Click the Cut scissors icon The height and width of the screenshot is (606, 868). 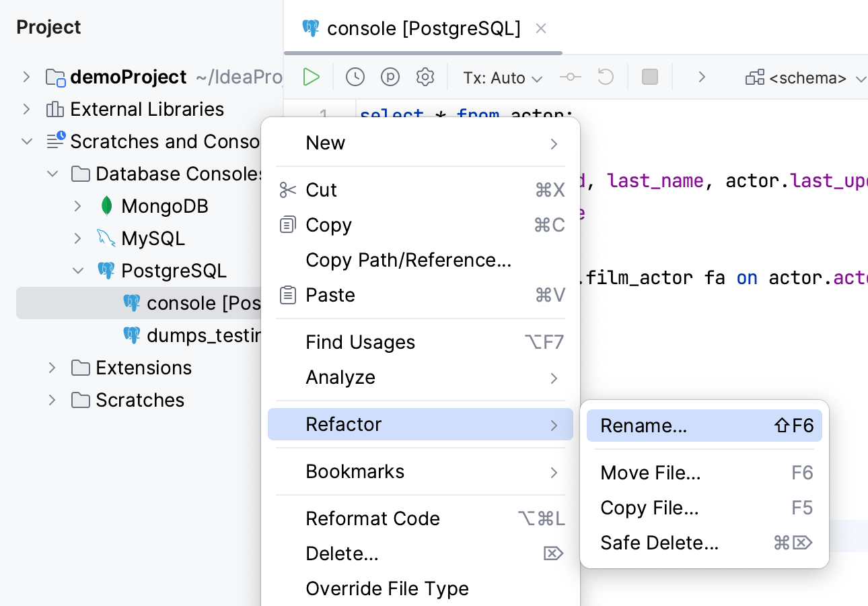[x=288, y=190]
